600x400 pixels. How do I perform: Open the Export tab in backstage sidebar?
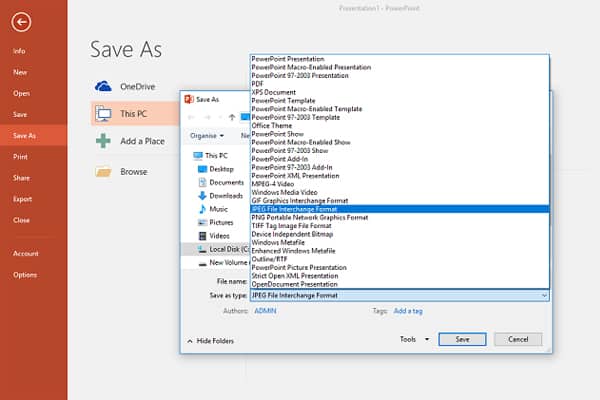pyautogui.click(x=22, y=199)
